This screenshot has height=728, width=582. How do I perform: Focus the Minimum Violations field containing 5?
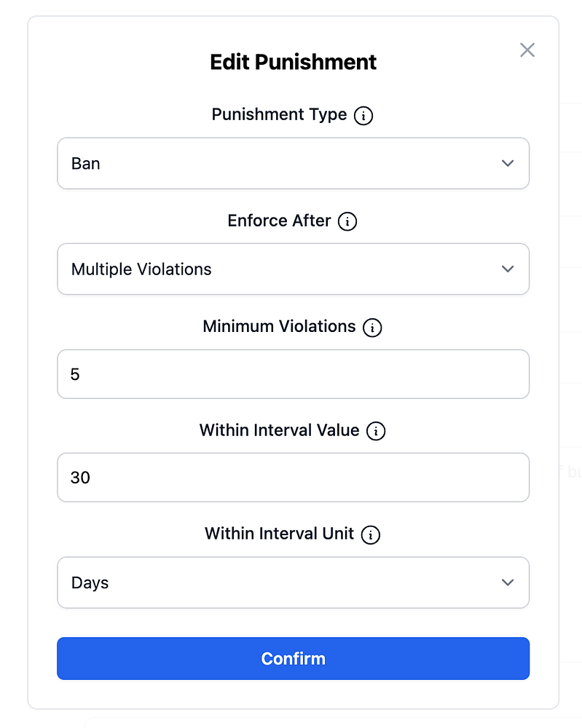coord(293,374)
